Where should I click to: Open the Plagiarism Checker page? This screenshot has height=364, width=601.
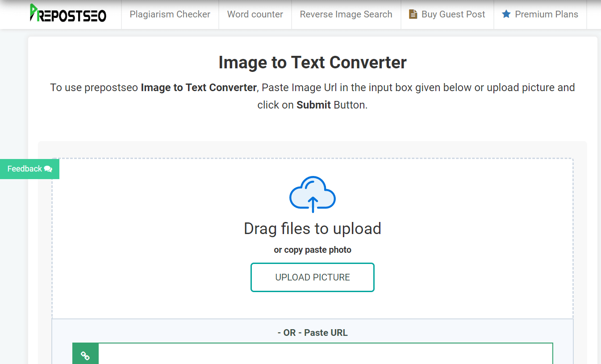tap(170, 14)
